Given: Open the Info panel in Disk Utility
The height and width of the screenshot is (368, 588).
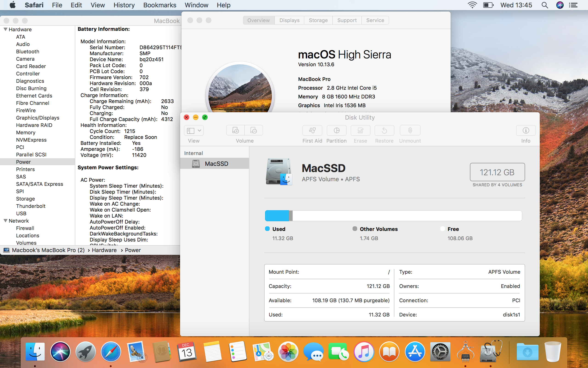Looking at the screenshot, I should (526, 130).
